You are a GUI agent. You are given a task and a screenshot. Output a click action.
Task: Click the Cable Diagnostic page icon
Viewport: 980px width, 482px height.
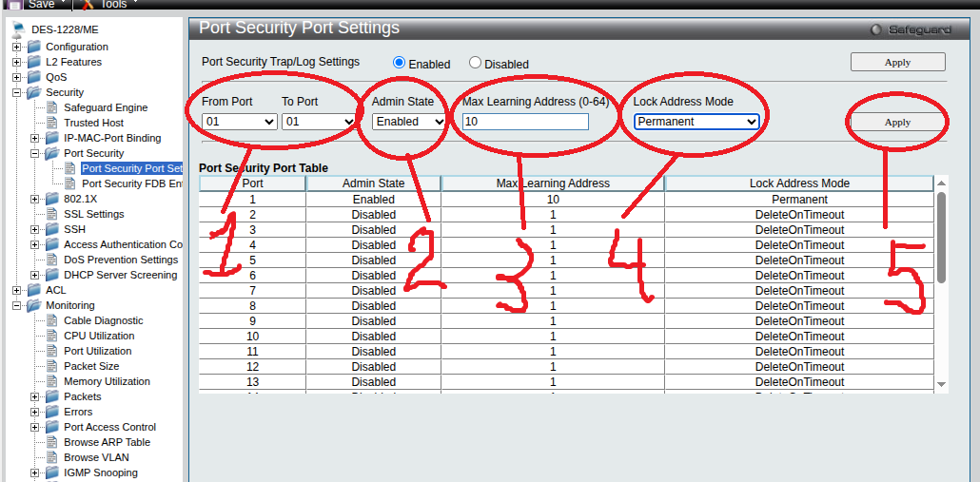52,320
